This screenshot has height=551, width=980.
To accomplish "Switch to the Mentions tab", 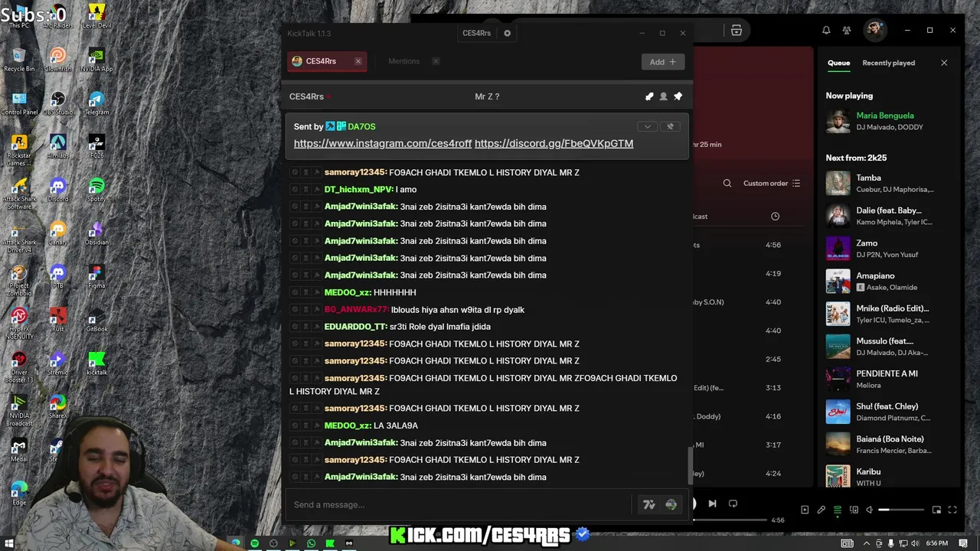I will coord(403,61).
